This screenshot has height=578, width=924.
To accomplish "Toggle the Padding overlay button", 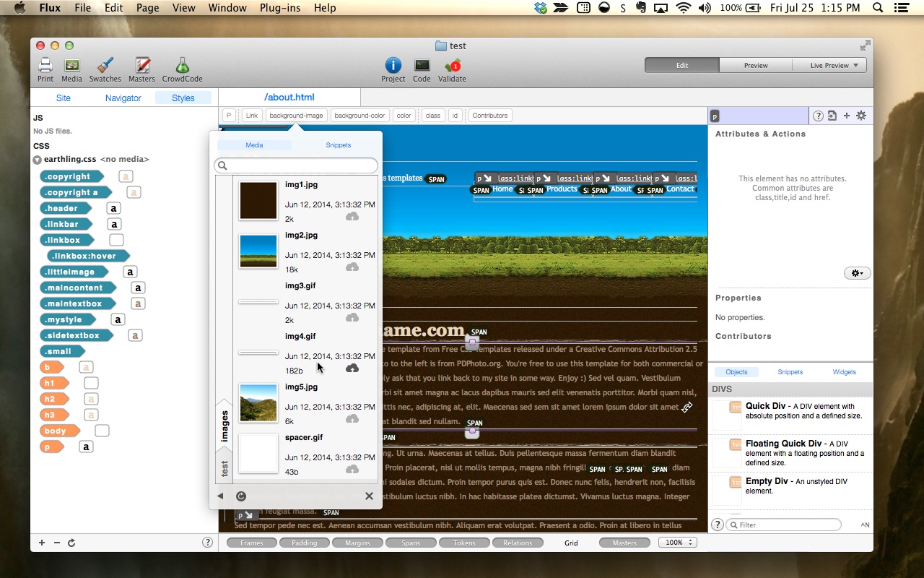I will [x=305, y=543].
